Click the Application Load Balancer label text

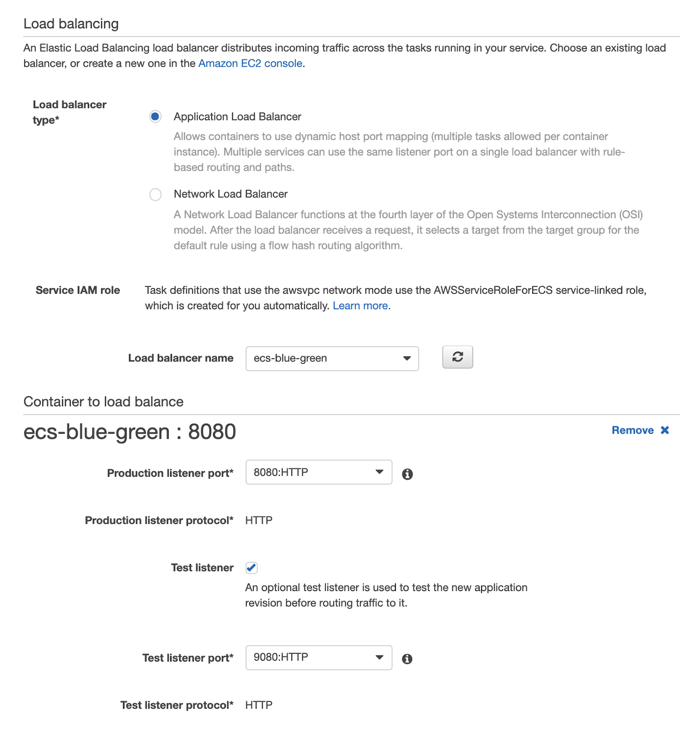[x=237, y=117]
